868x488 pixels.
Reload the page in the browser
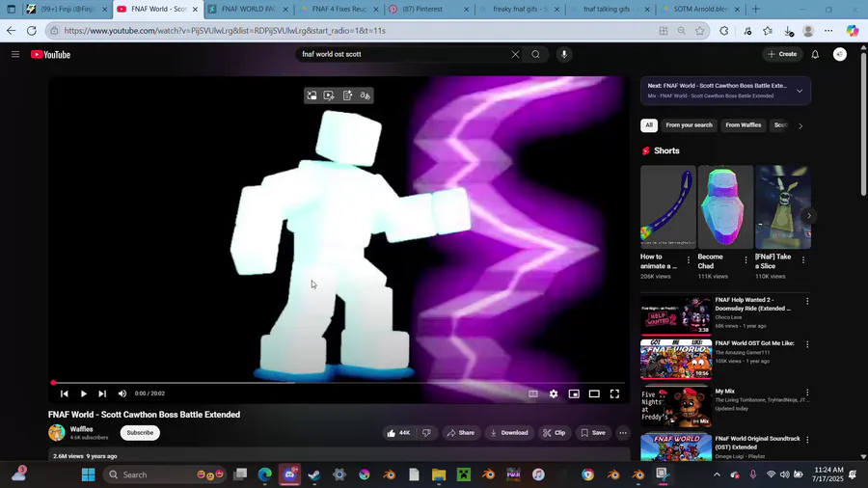coord(32,31)
